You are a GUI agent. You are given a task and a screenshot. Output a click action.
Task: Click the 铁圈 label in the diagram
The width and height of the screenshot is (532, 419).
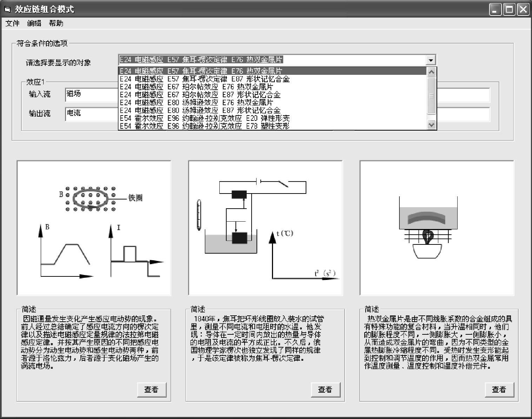point(135,198)
